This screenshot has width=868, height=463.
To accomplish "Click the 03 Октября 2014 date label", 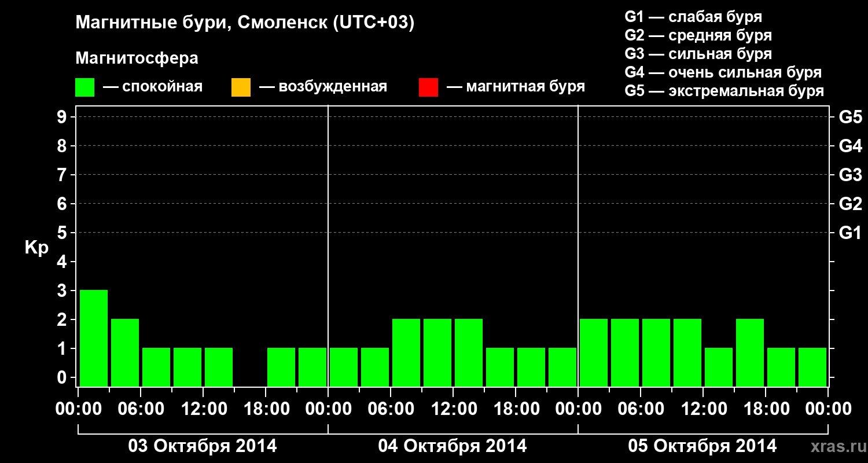I will coord(203,446).
